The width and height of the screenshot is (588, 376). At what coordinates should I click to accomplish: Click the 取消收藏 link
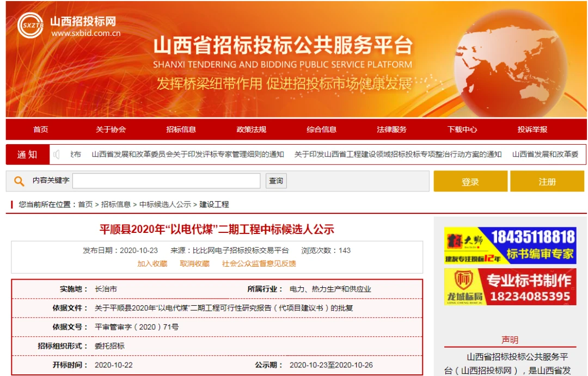194,263
